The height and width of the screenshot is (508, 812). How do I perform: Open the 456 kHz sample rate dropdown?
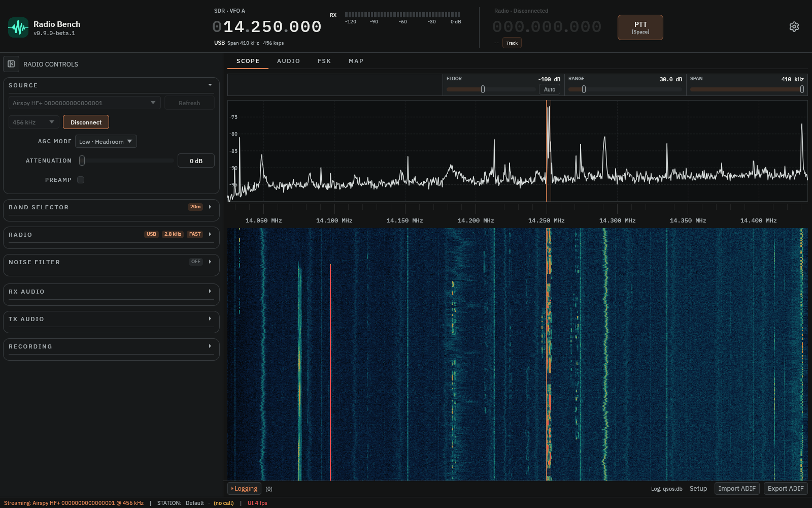tap(33, 122)
